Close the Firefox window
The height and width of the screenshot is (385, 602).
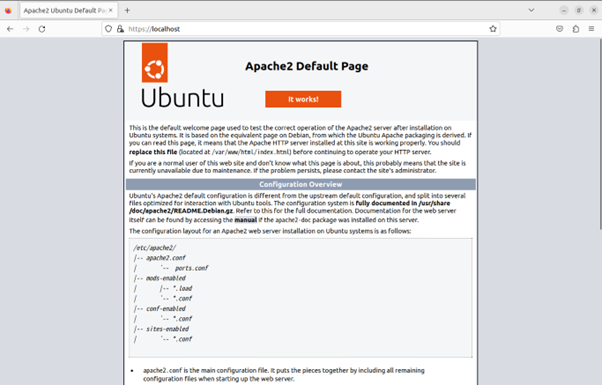tap(594, 10)
